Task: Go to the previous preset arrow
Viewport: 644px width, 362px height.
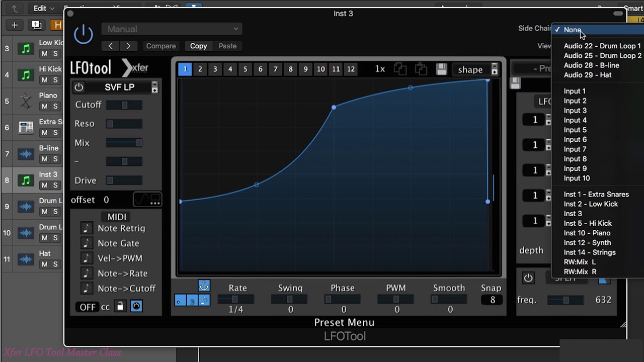Action: point(111,46)
